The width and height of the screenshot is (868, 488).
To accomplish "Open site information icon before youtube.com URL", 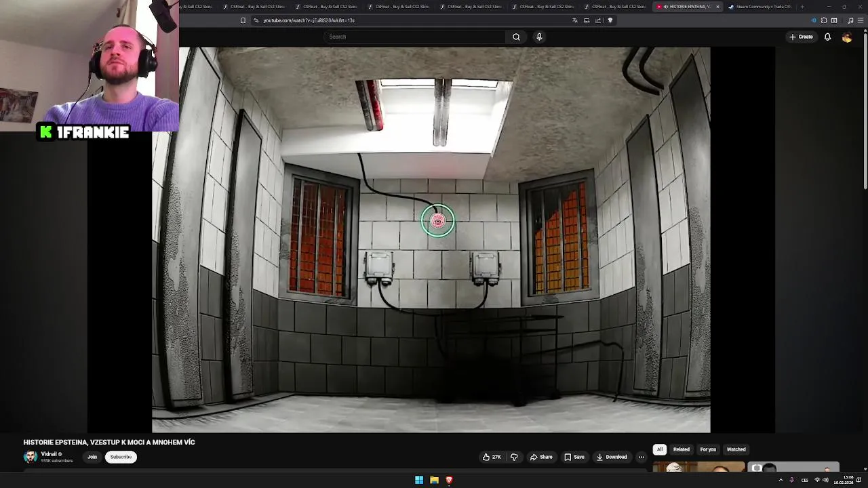I will 256,20.
